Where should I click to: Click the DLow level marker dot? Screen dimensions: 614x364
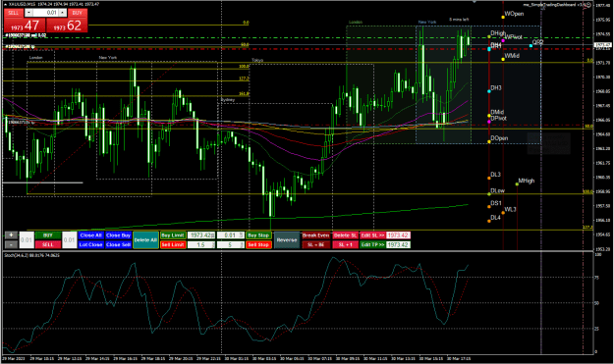pyautogui.click(x=489, y=194)
